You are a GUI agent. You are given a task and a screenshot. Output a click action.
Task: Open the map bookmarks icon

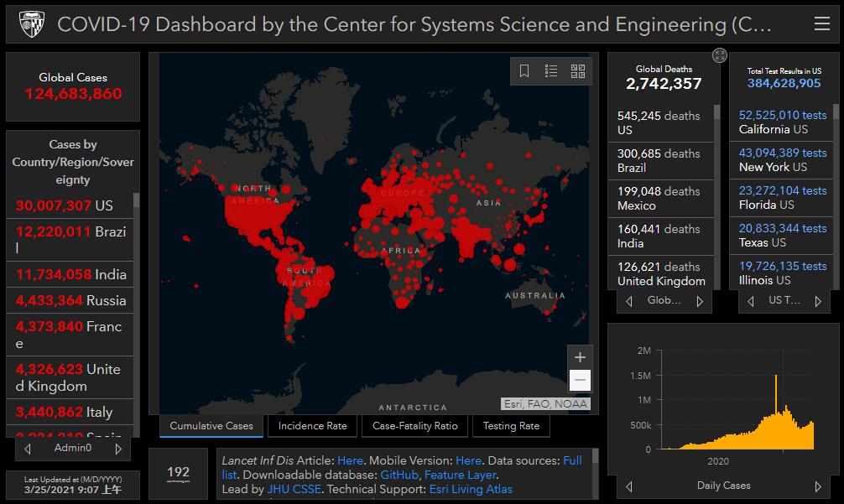pos(524,71)
